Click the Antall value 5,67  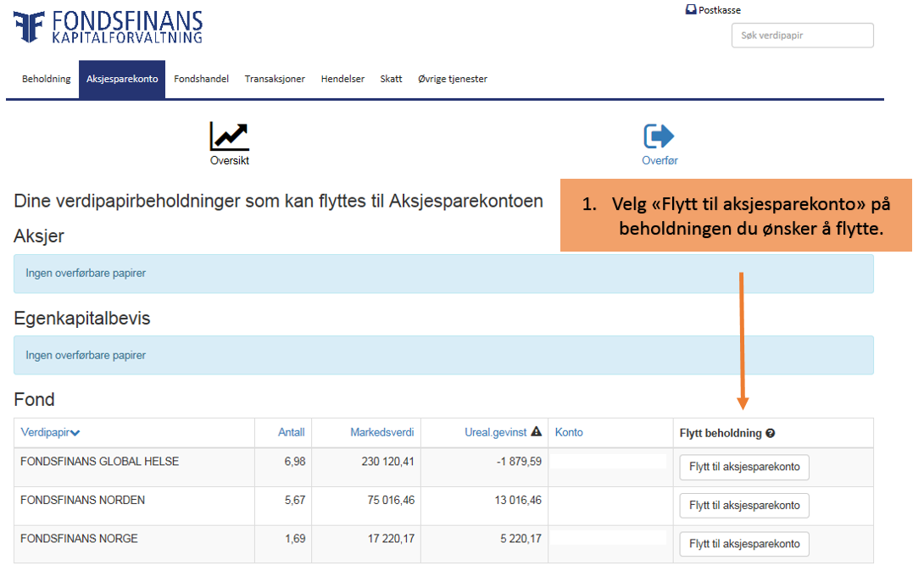coord(295,500)
